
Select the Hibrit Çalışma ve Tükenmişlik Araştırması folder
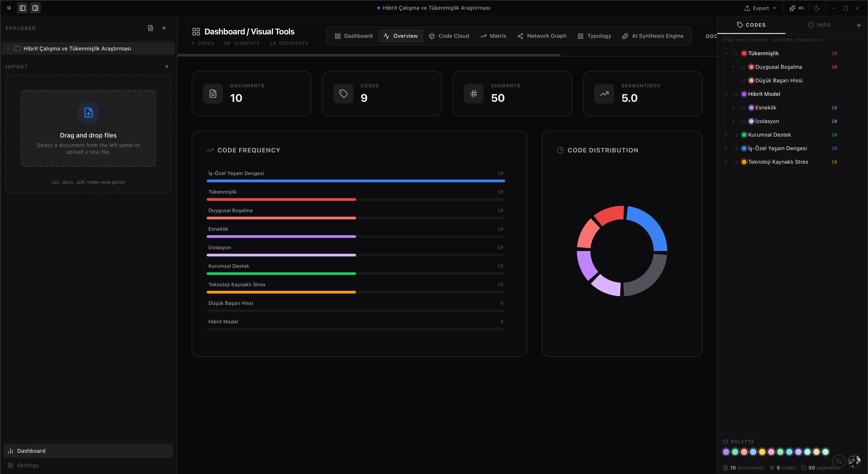pos(77,48)
